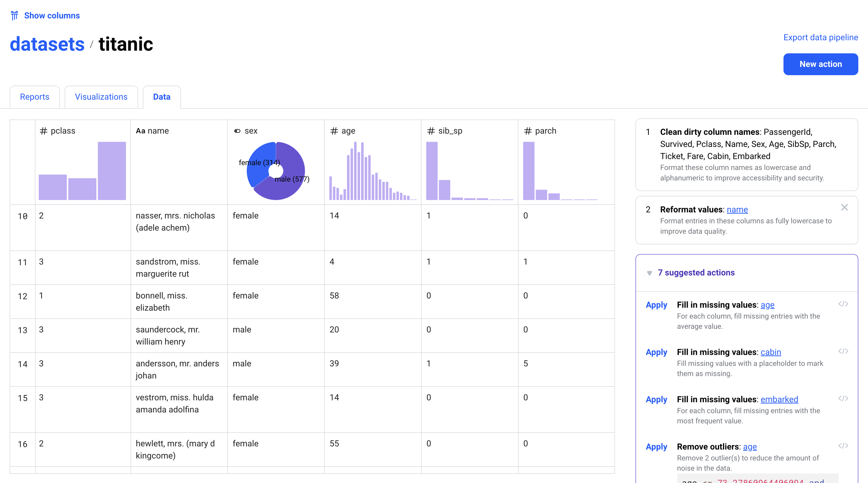
Task: View code for Fill missing embarked action
Action: click(x=843, y=398)
